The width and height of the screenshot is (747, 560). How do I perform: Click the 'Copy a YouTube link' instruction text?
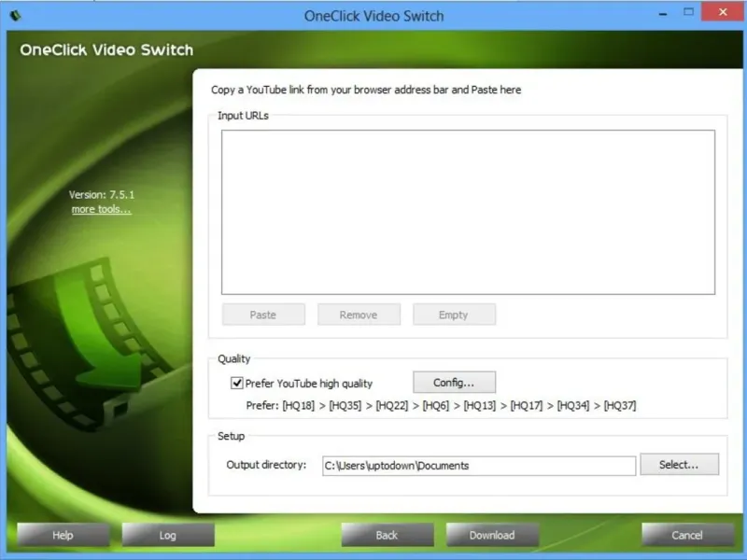[x=366, y=90]
